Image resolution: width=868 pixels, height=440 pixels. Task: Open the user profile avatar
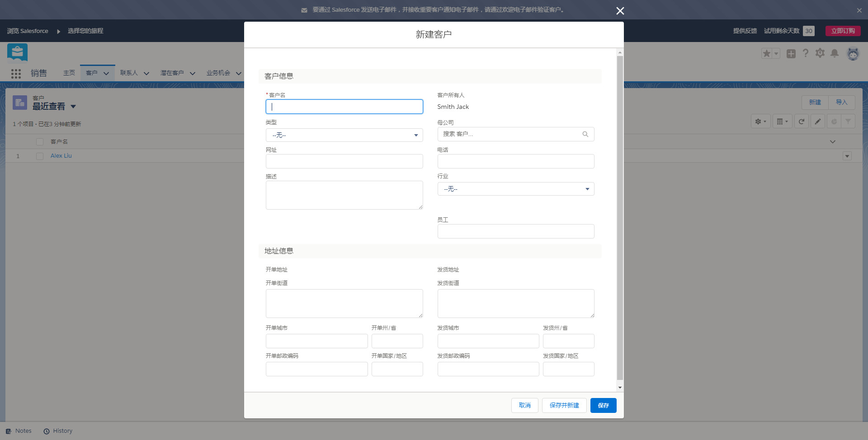853,54
